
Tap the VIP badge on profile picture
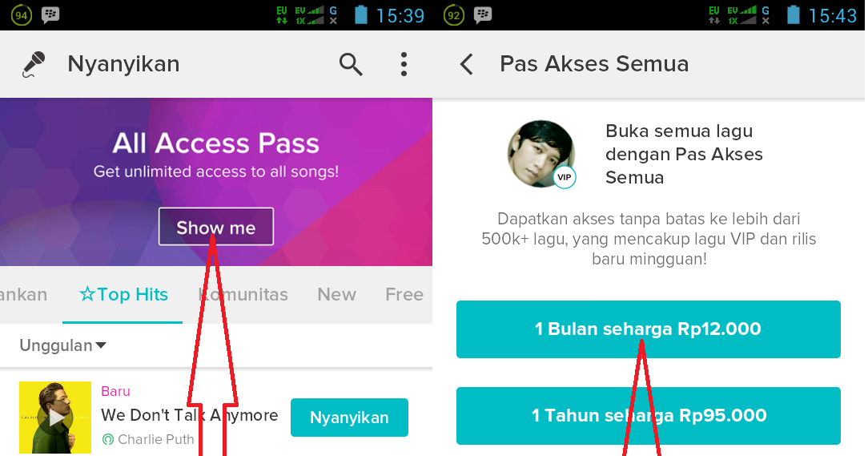coord(564,177)
